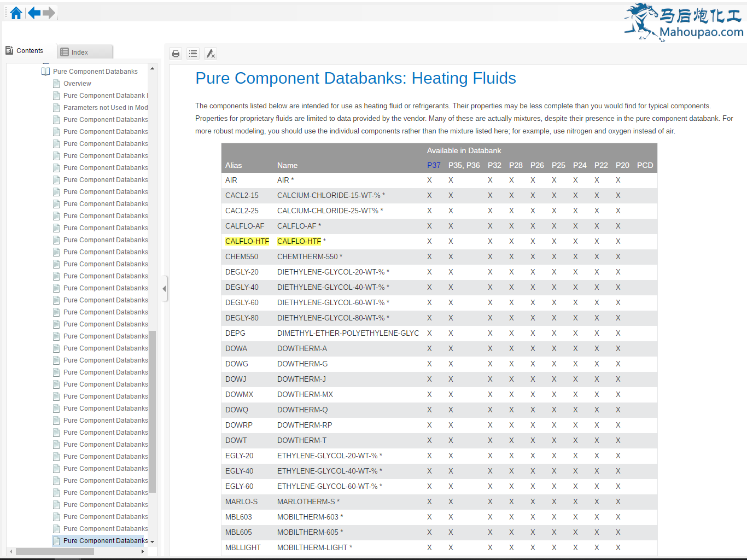Click the MARLO-S alias
This screenshot has width=747, height=560.
[241, 501]
